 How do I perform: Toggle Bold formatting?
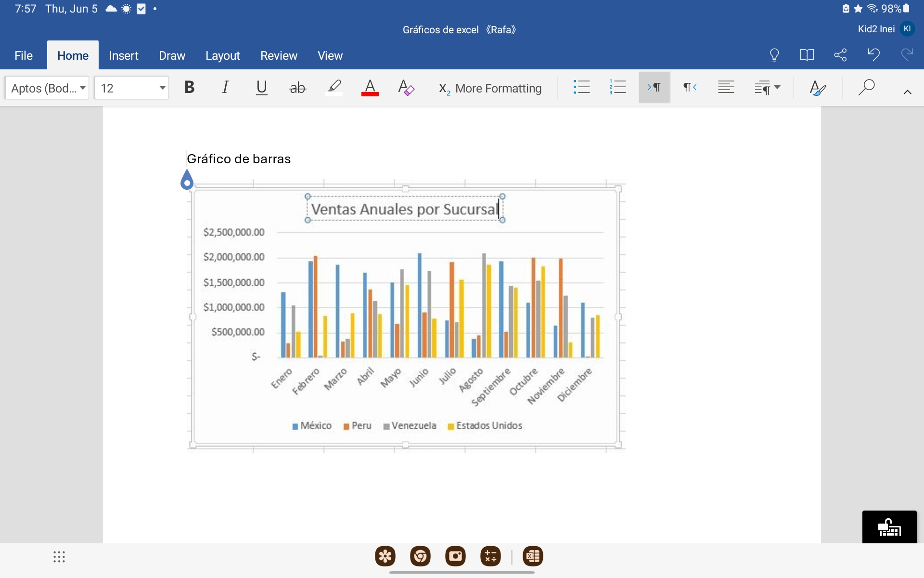coord(189,88)
